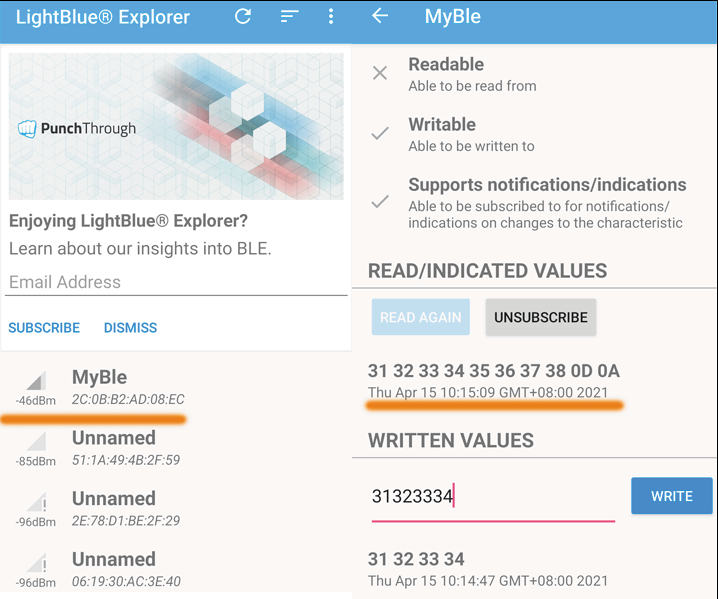The height and width of the screenshot is (599, 718).
Task: Click the SUBSCRIBE link
Action: tap(44, 328)
